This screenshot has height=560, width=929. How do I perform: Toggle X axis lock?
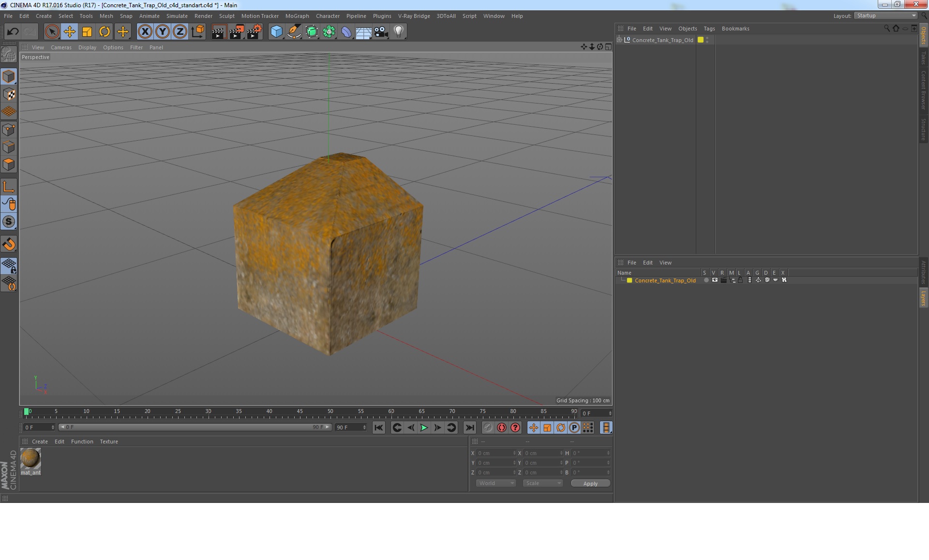tap(145, 32)
